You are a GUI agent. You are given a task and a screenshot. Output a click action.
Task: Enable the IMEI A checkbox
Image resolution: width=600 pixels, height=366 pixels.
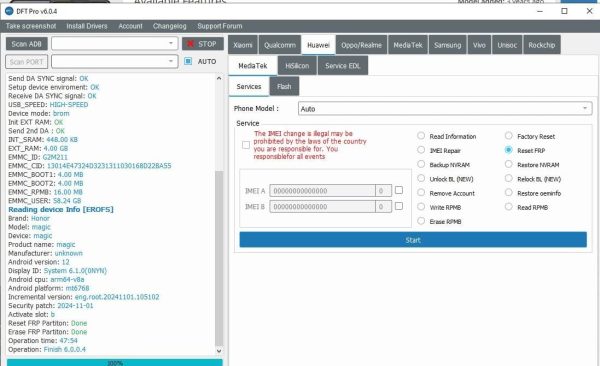399,190
